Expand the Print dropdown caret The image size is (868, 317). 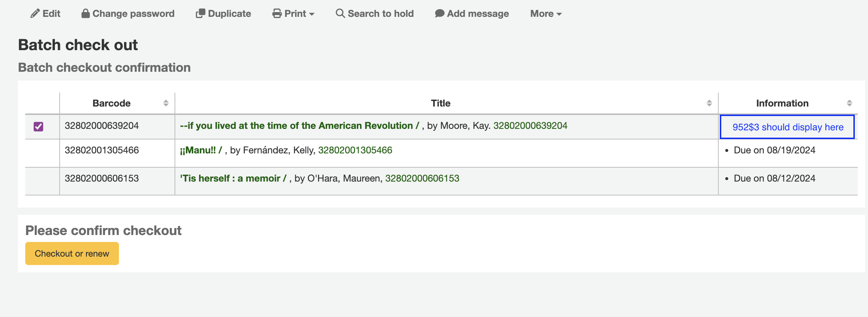pyautogui.click(x=312, y=14)
